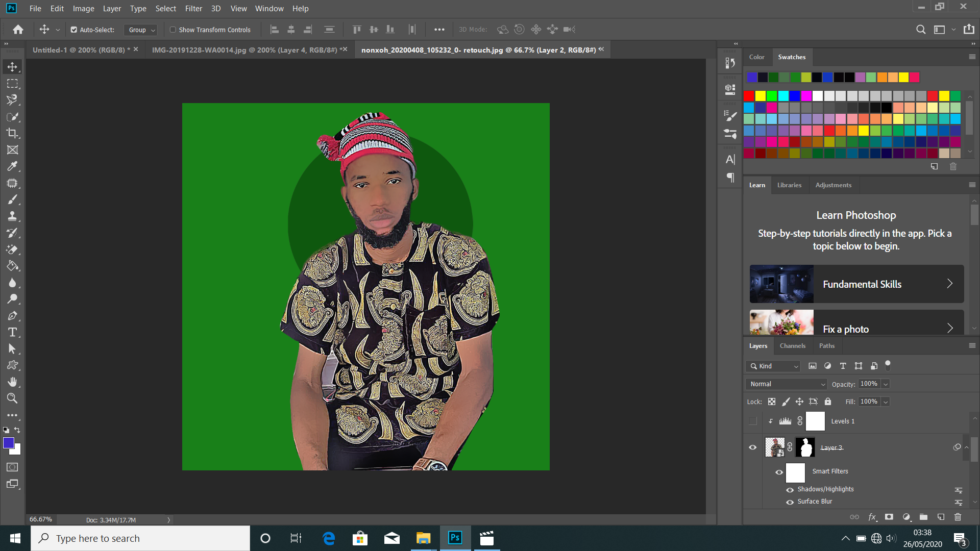The width and height of the screenshot is (980, 551).
Task: Select the Move tool
Action: [12, 67]
